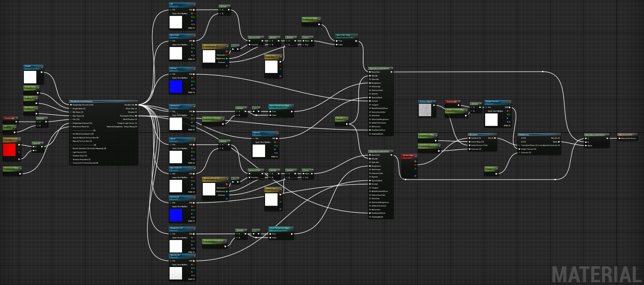
Task: Toggle Specify Manual Texture Size (B) pin
Action: [71, 138]
